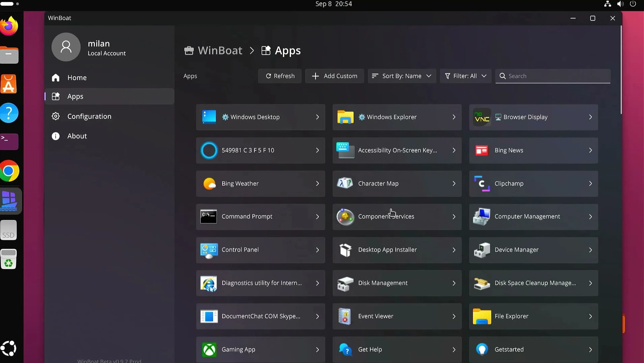This screenshot has width=644, height=363.
Task: Click the Add Custom button
Action: (x=334, y=76)
